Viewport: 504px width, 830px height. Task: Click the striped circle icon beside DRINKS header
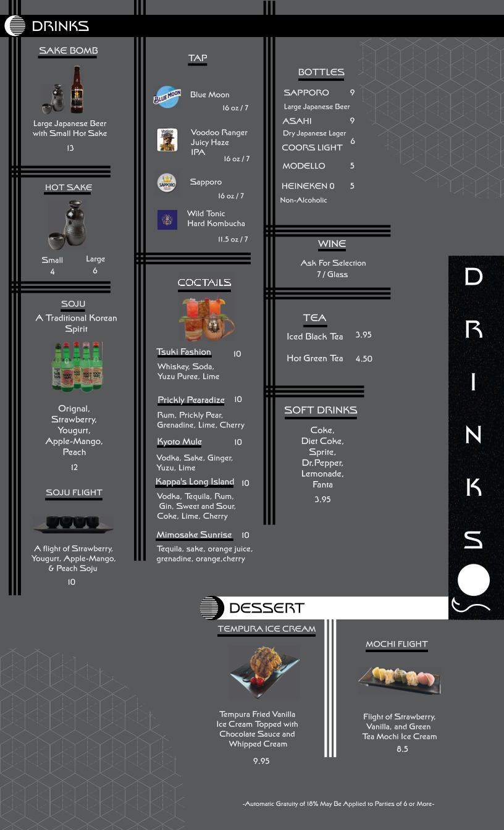pyautogui.click(x=15, y=26)
